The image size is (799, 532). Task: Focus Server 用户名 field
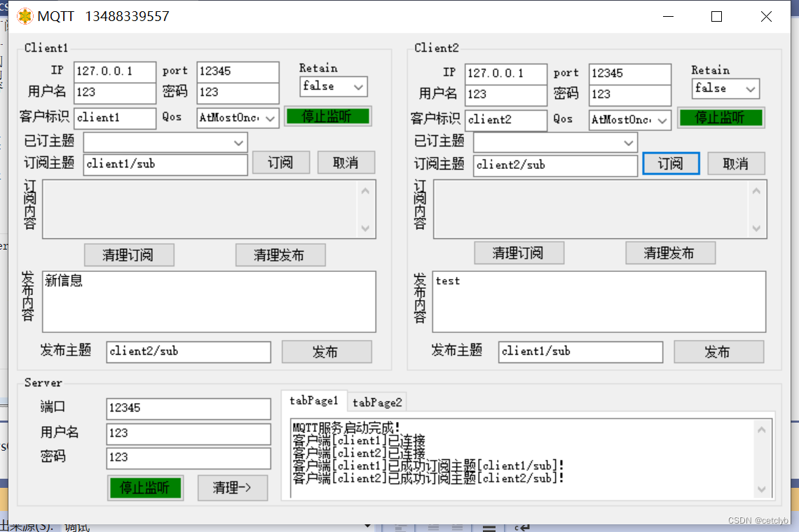click(x=189, y=433)
